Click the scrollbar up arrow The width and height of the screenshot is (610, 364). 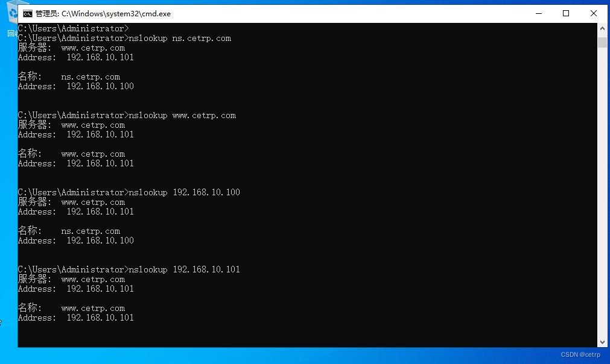[x=602, y=28]
